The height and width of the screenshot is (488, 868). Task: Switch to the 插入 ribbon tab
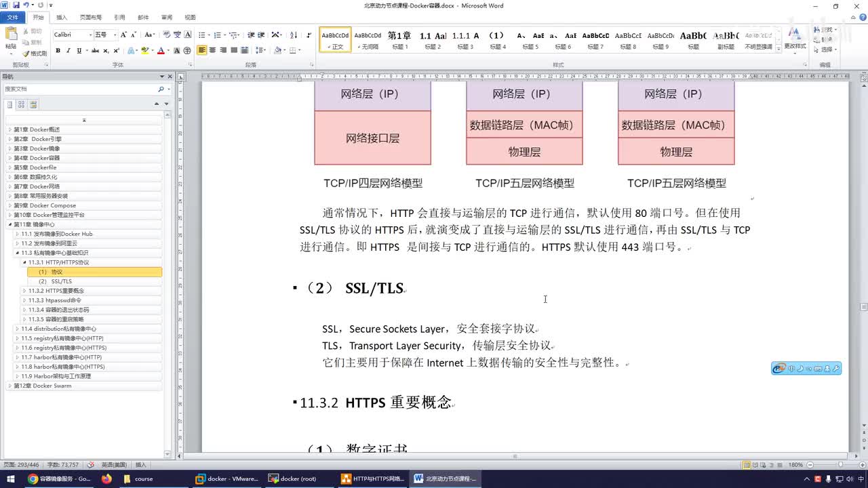(62, 17)
